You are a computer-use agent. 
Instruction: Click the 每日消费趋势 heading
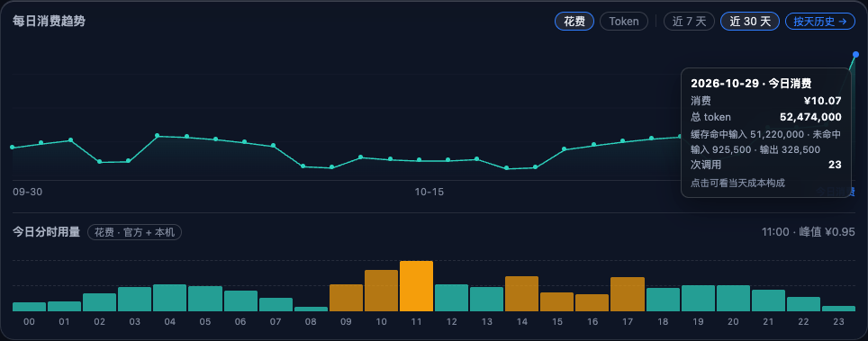[x=50, y=22]
